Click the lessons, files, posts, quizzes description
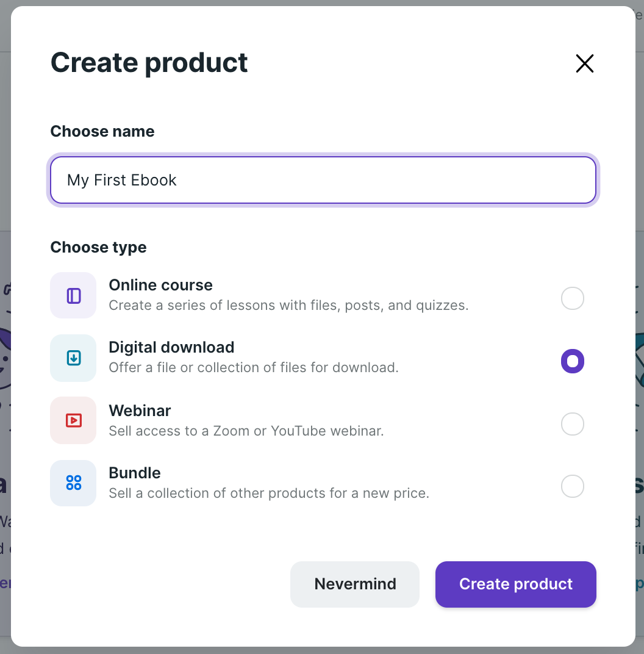 (288, 305)
